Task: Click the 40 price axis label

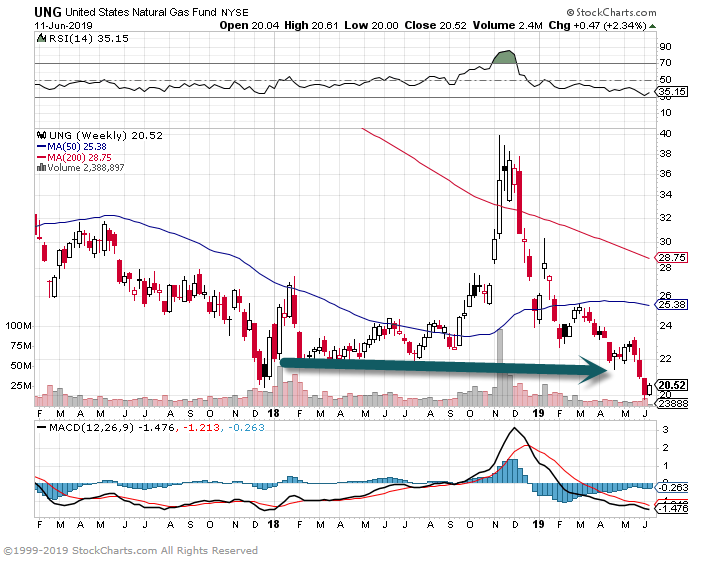Action: point(665,133)
